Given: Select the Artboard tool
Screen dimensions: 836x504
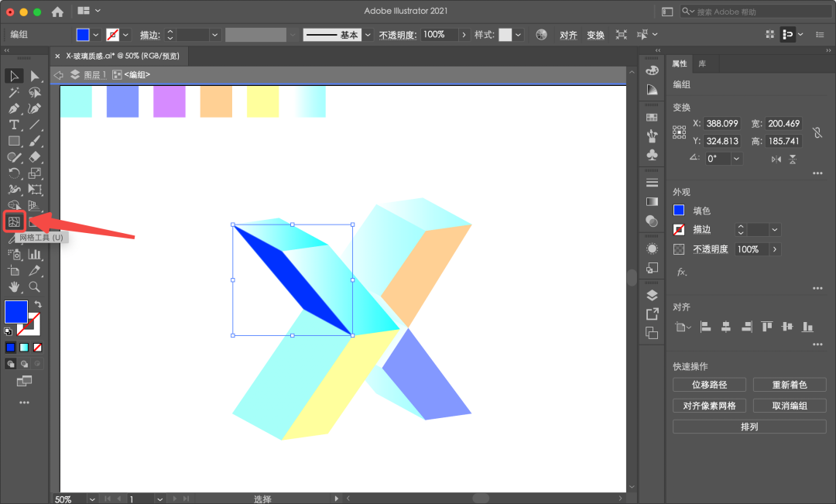Looking at the screenshot, I should [14, 271].
